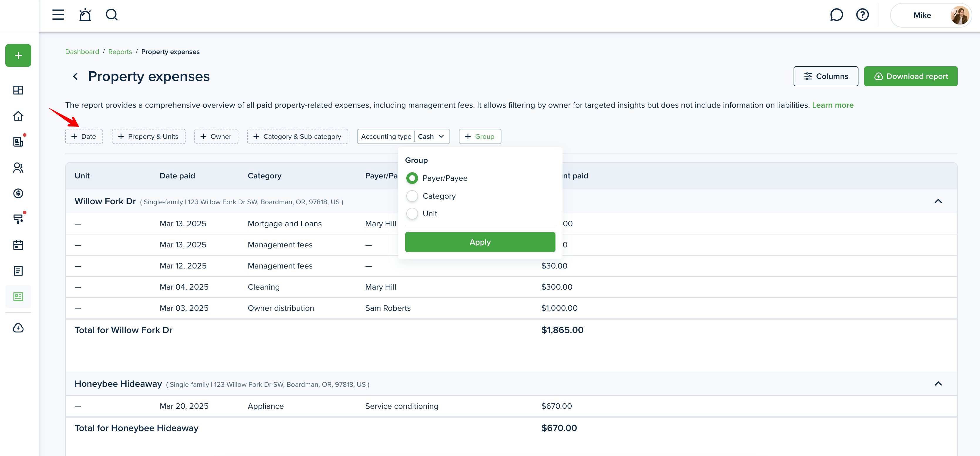Screen dimensions: 980x456
Task: Collapse the Honeybee Hideaway section
Action: [938, 384]
